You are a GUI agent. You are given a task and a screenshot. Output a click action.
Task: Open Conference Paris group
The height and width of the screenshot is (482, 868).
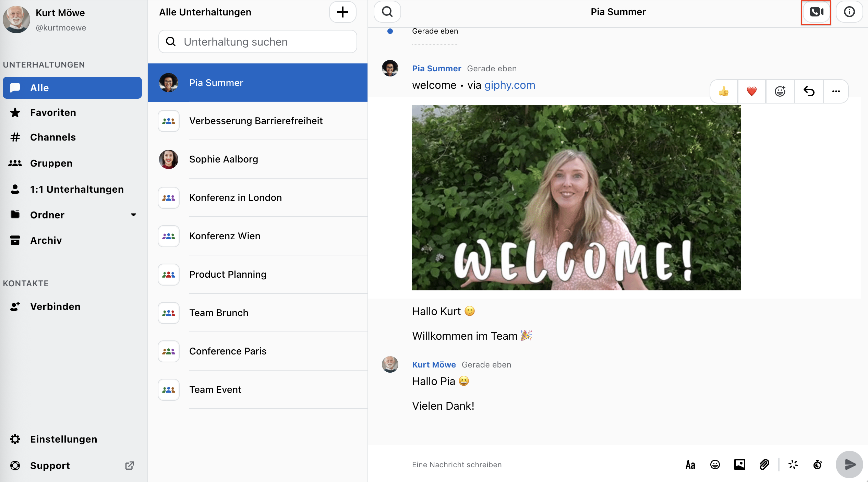click(x=258, y=351)
